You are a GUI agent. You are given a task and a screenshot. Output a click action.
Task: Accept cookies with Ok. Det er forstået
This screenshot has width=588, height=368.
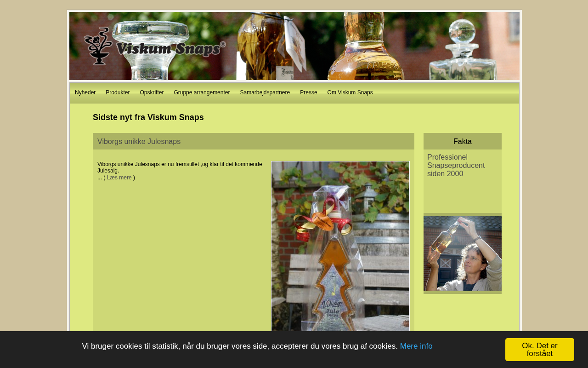point(540,350)
